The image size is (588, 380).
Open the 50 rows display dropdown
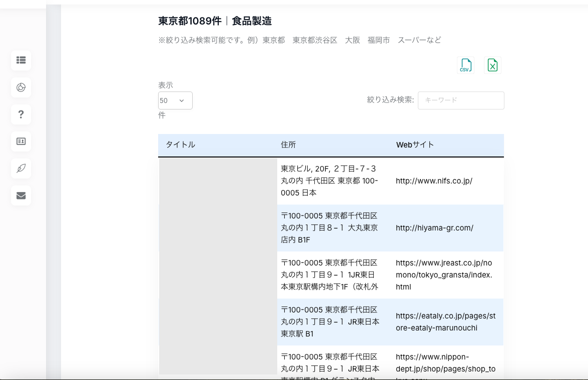tap(175, 100)
